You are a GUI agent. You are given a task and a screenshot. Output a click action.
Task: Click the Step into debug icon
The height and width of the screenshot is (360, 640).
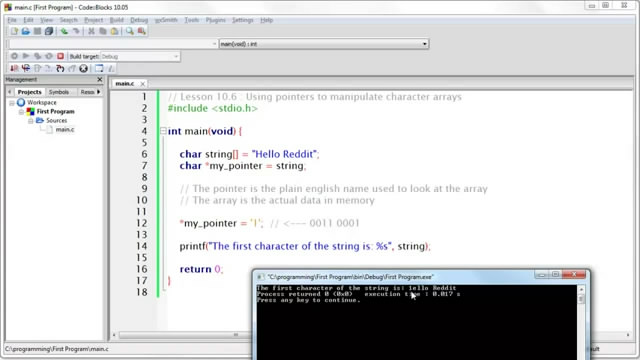49,68
